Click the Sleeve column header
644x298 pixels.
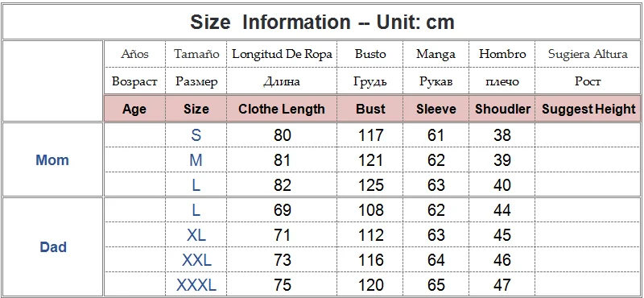pyautogui.click(x=436, y=109)
